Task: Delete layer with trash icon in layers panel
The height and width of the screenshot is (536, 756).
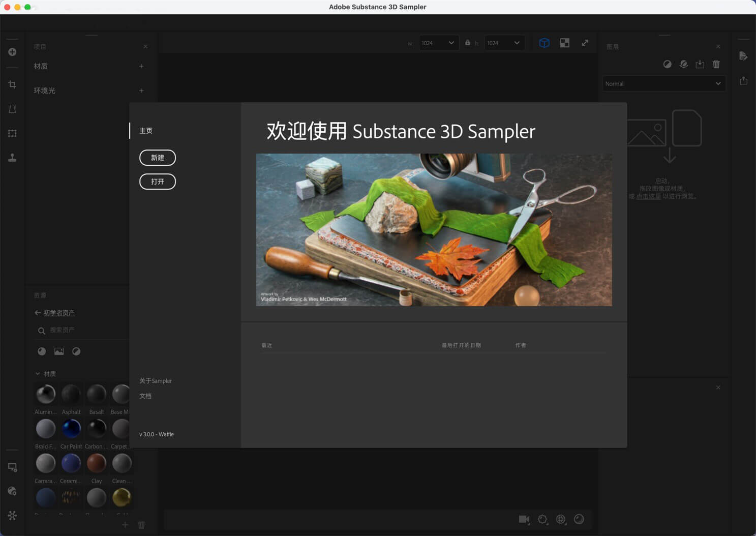Action: point(716,64)
